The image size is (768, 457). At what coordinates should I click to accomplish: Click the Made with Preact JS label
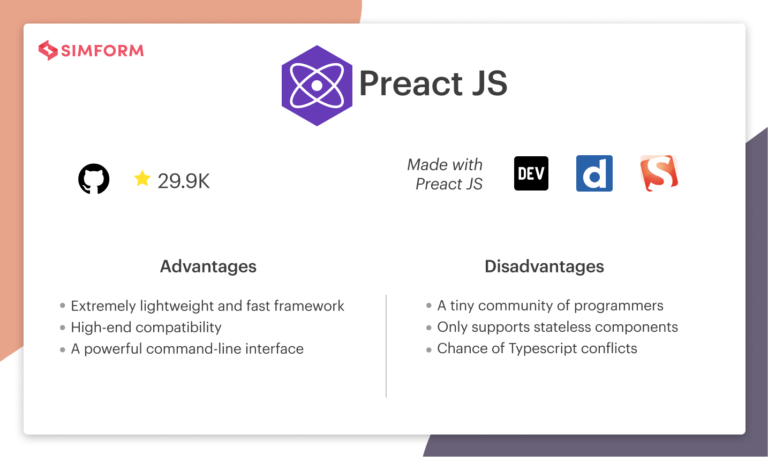(445, 174)
